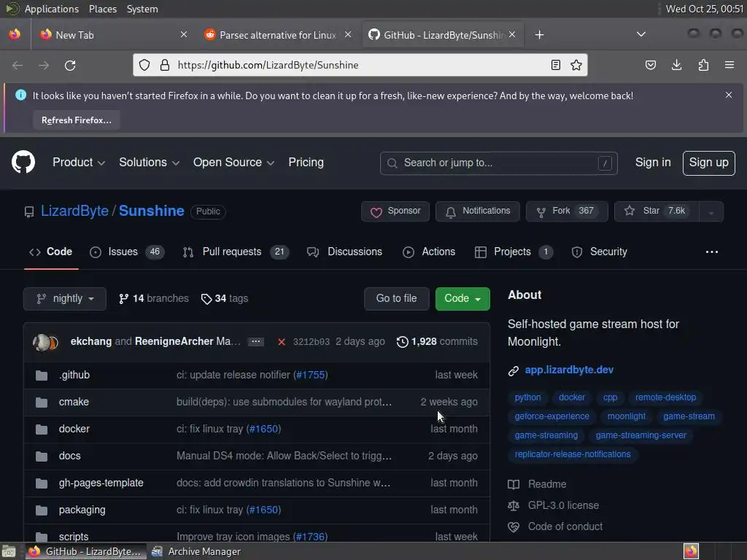Open the Projects tab
This screenshot has width=747, height=560.
coord(514,252)
